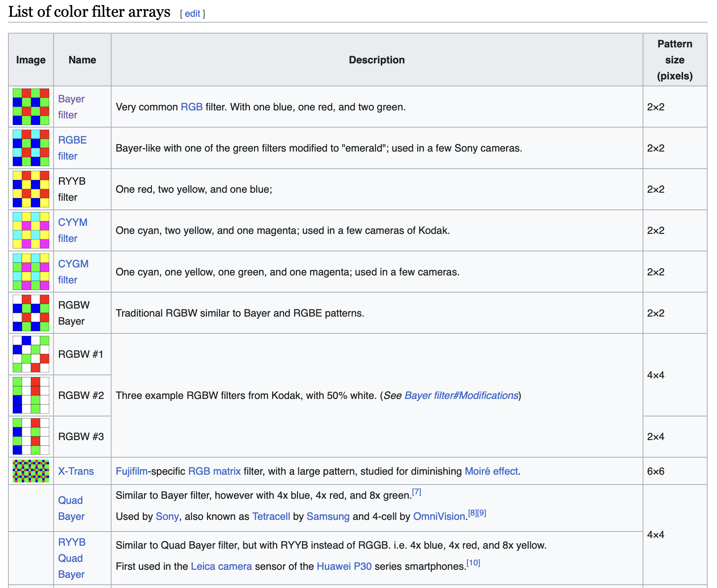This screenshot has width=717, height=588.
Task: Click the edit link beside the heading
Action: 192,13
